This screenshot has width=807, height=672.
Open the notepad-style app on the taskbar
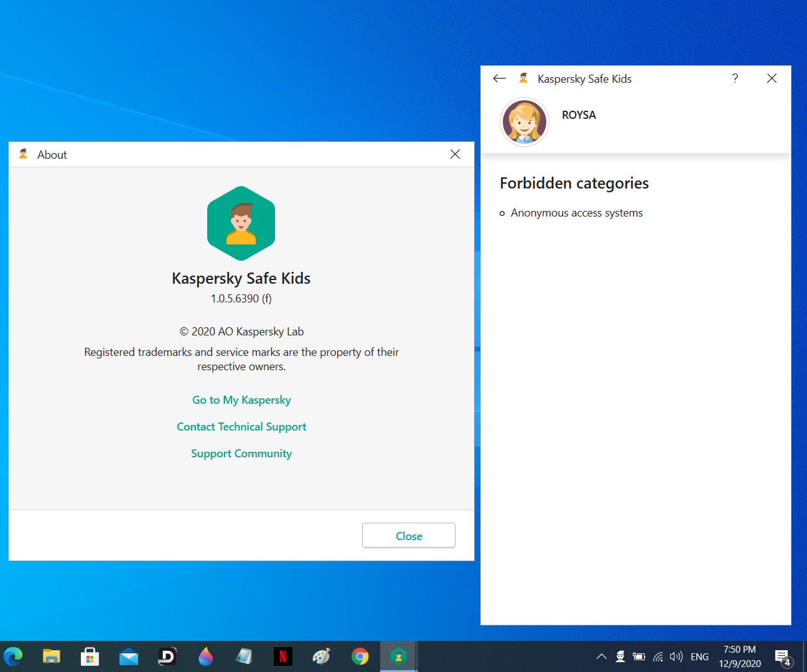[245, 656]
